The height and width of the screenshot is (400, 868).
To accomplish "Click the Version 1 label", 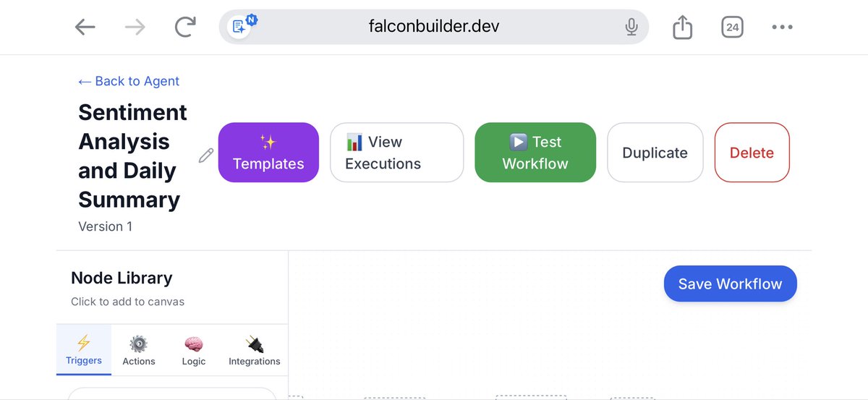I will [106, 226].
